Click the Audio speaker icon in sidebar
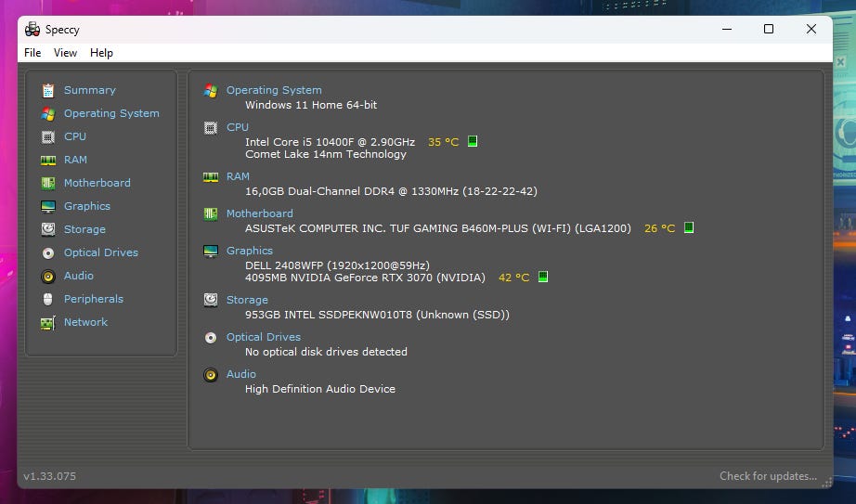This screenshot has width=856, height=504. [48, 277]
